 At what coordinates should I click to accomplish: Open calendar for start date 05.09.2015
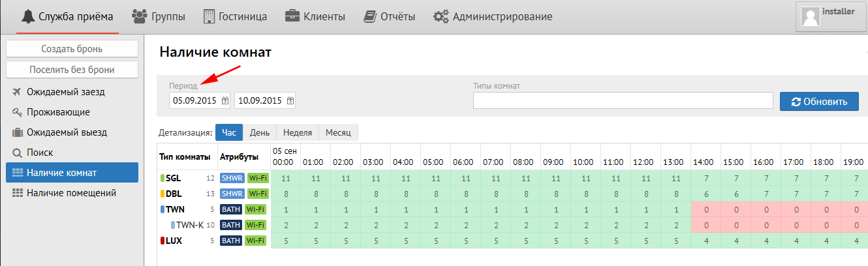225,100
